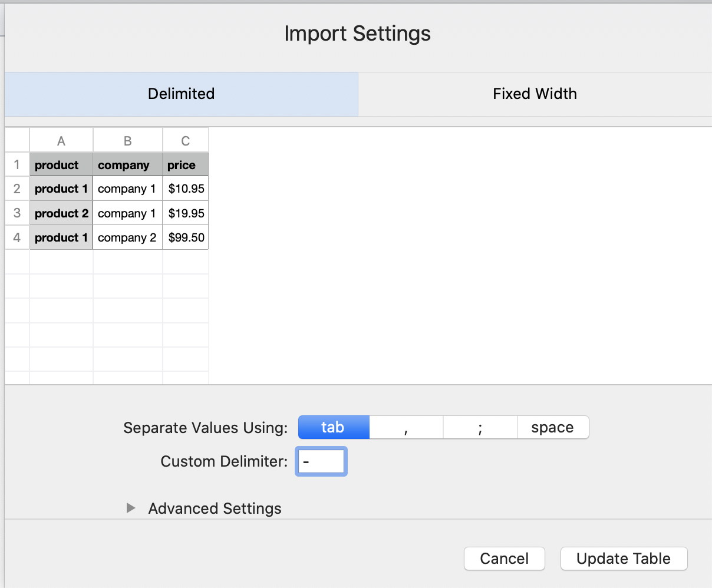
Task: Select the $99.50 price cell
Action: click(186, 237)
